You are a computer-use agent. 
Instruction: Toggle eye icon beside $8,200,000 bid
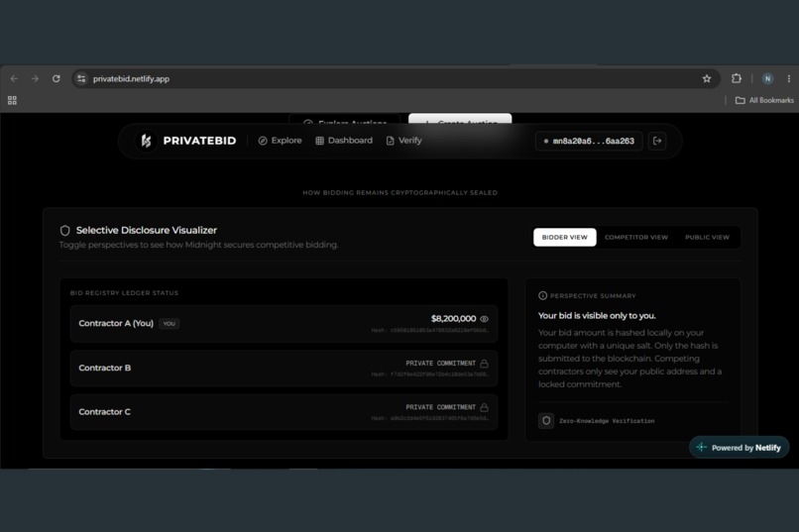(484, 319)
